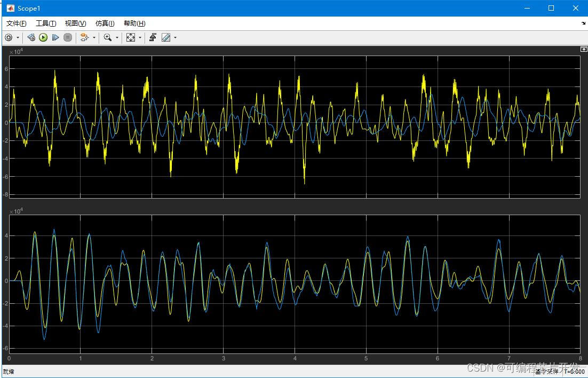Image resolution: width=588 pixels, height=378 pixels.
Task: Select the zoom in magnifier tool
Action: click(x=108, y=37)
